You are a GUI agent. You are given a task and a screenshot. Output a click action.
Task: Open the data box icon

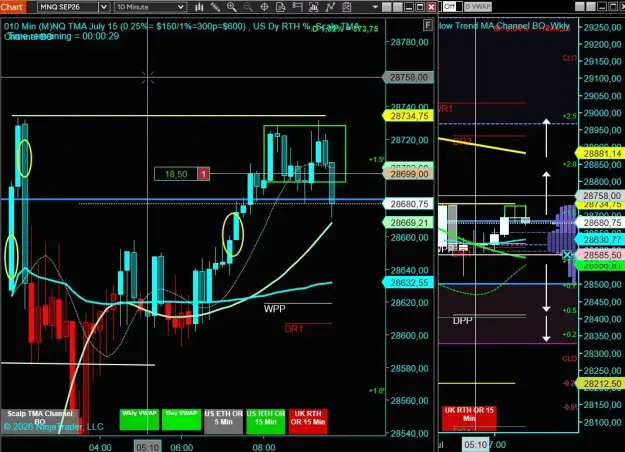coord(281,7)
